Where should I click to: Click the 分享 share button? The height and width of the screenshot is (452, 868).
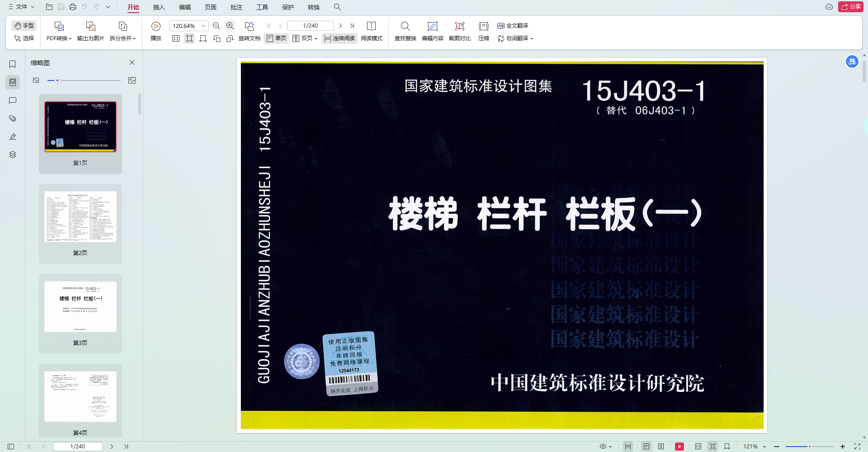tap(850, 7)
